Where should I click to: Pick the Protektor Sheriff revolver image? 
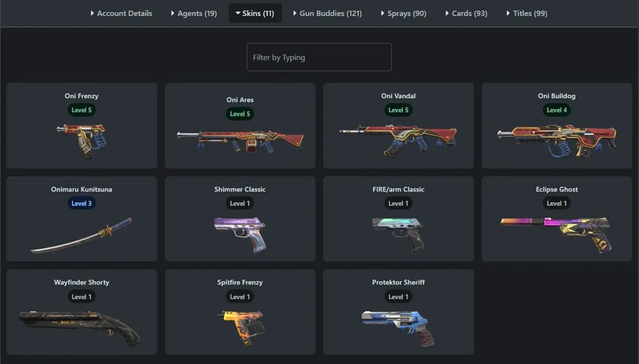(398, 328)
